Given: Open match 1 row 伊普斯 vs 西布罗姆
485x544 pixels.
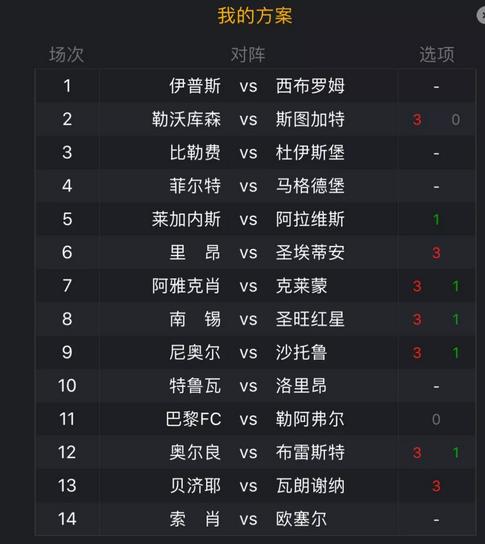Looking at the screenshot, I should point(255,86).
